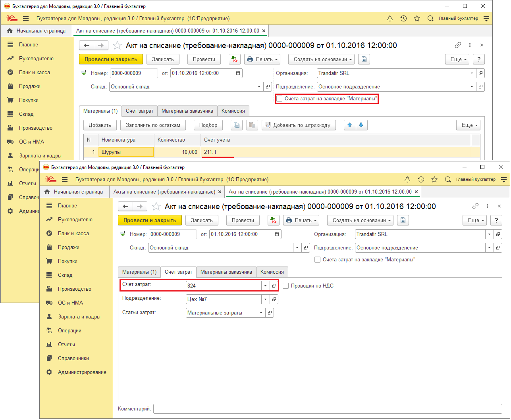Open Создать на основании in front window
This screenshot has height=420, width=511.
point(360,220)
